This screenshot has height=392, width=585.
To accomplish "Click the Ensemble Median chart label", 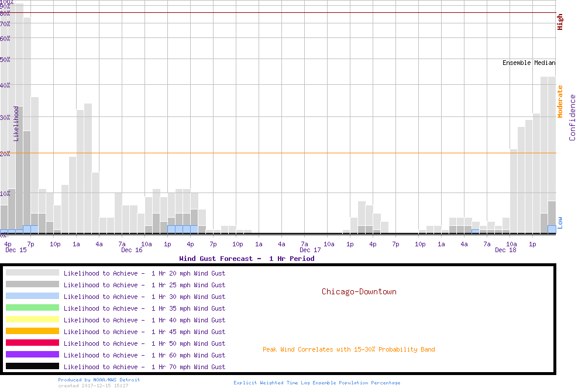I will (x=529, y=63).
